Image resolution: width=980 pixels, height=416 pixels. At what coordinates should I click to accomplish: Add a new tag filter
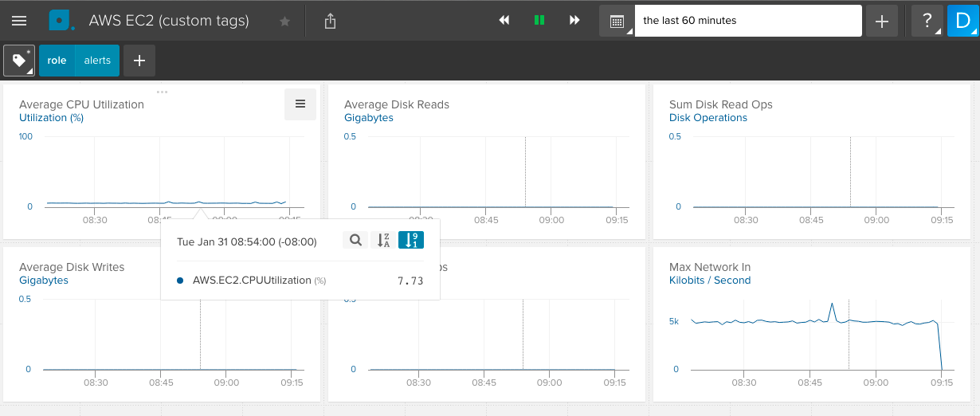(139, 61)
